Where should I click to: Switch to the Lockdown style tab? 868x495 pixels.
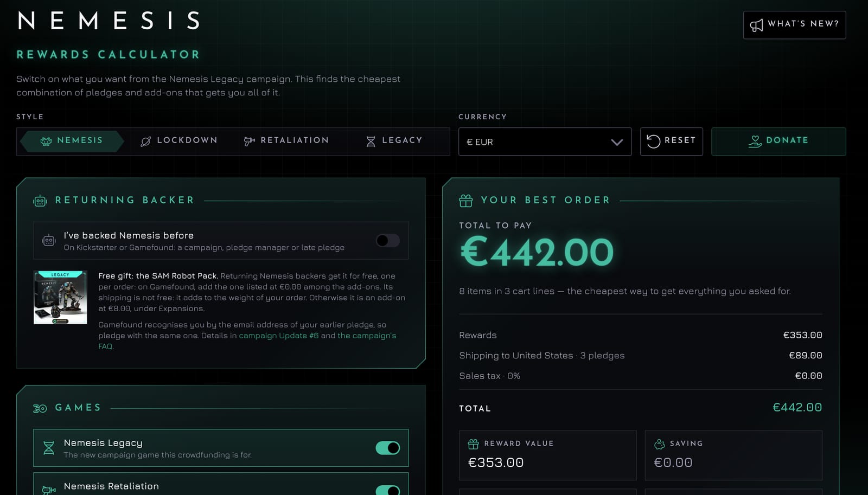point(179,141)
